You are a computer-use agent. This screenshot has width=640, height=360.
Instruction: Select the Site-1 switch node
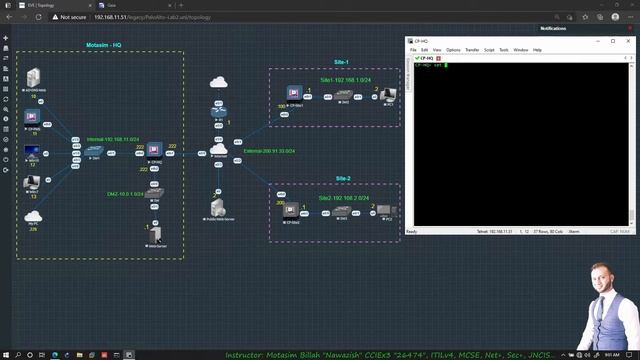point(343,95)
